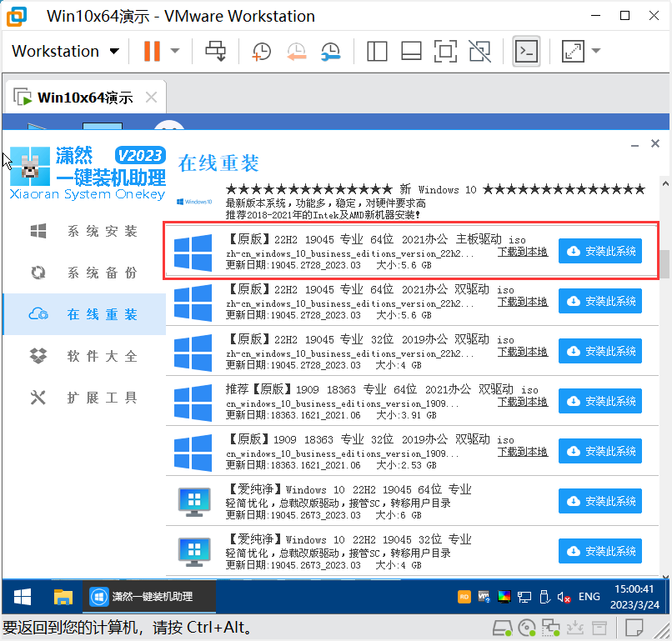Click the Windows Start button
Screen dimensions: 672x641
point(23,597)
